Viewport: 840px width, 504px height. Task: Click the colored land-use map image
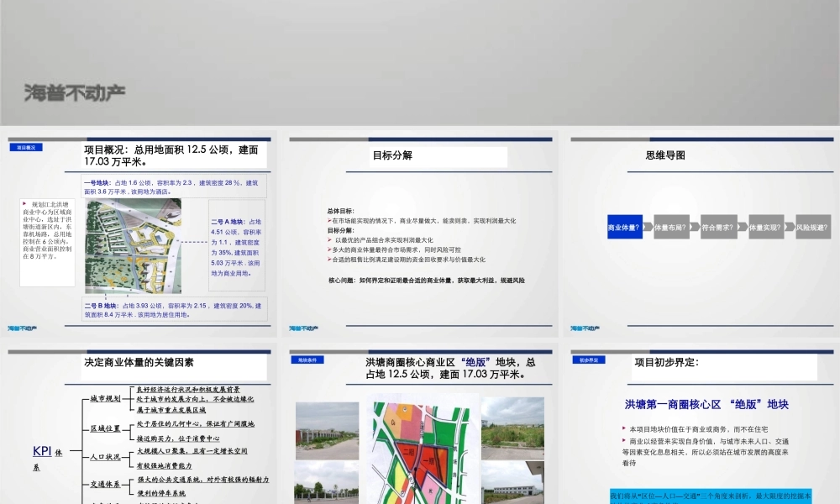pyautogui.click(x=421, y=450)
